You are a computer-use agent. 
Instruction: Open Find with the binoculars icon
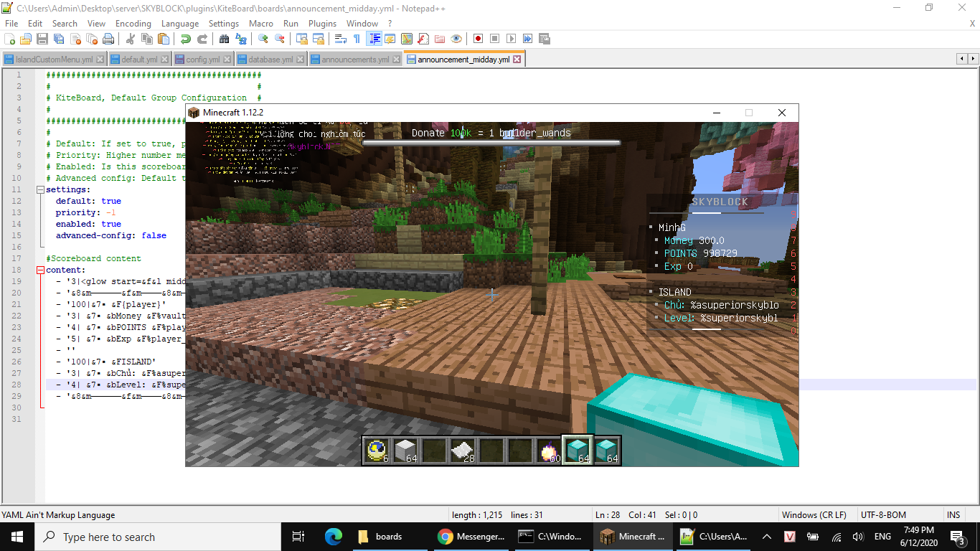pyautogui.click(x=225, y=39)
